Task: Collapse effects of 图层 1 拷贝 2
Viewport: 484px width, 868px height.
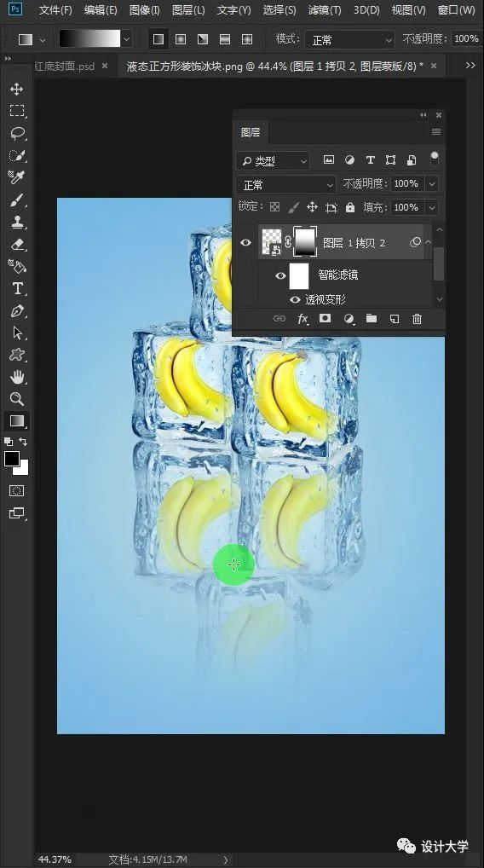Action: pos(429,242)
